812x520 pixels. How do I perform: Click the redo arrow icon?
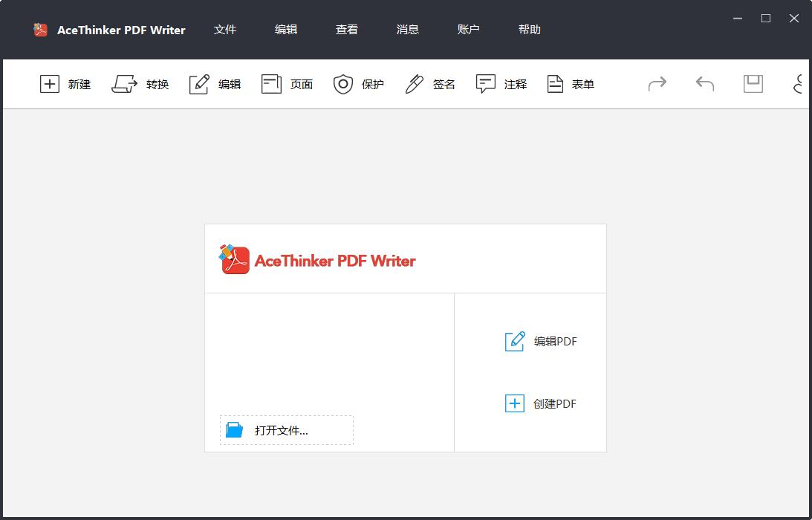657,84
